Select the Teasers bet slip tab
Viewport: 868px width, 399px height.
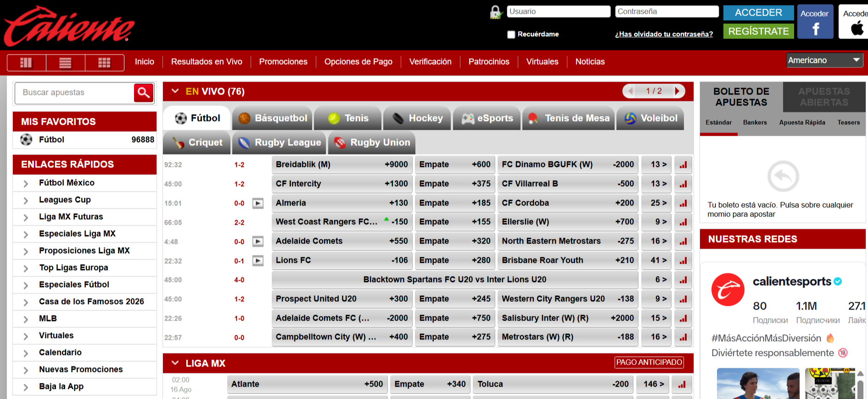848,122
